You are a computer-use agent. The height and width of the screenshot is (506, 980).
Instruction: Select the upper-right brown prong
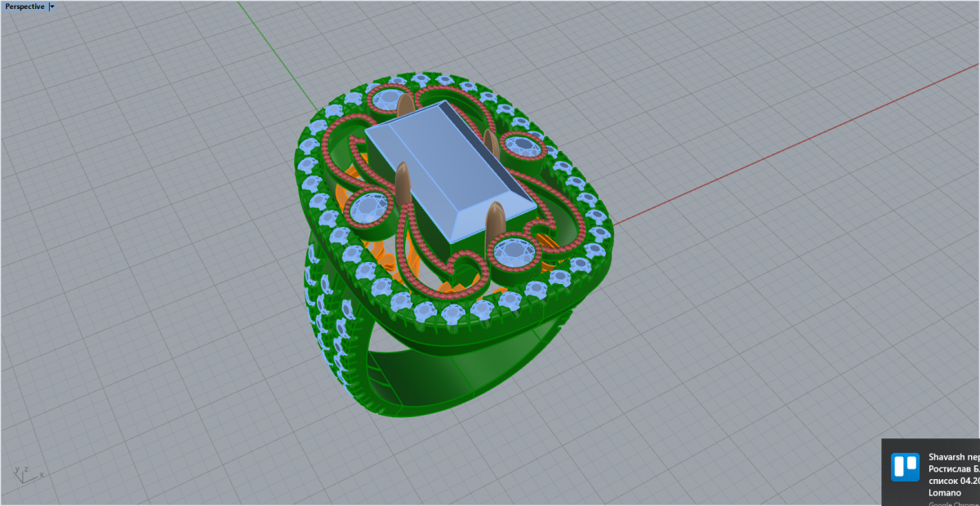[x=491, y=143]
